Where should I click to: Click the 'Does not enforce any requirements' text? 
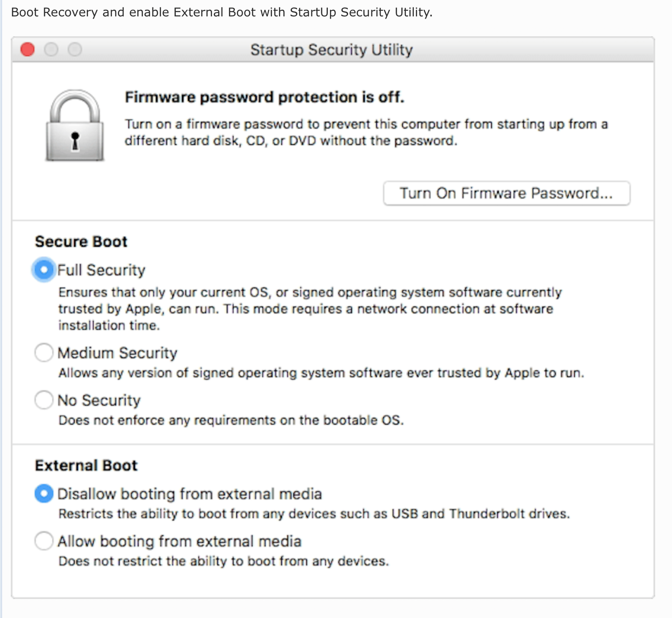[231, 420]
